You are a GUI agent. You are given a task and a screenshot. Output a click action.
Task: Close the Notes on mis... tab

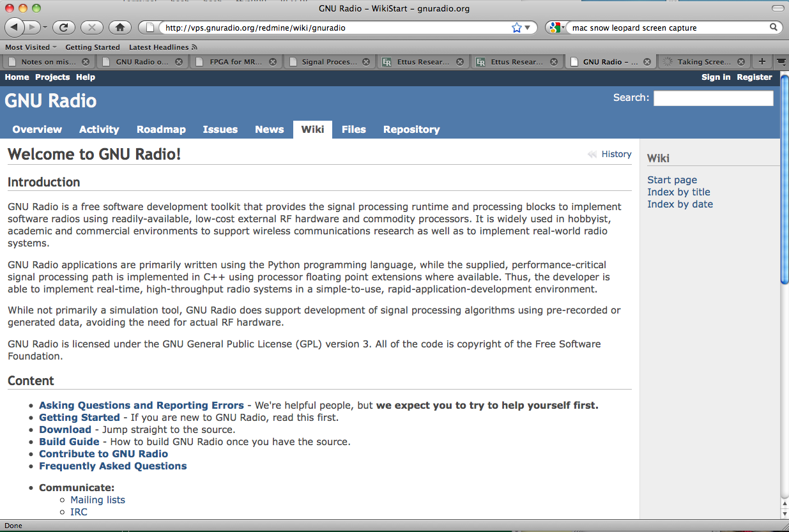(85, 62)
